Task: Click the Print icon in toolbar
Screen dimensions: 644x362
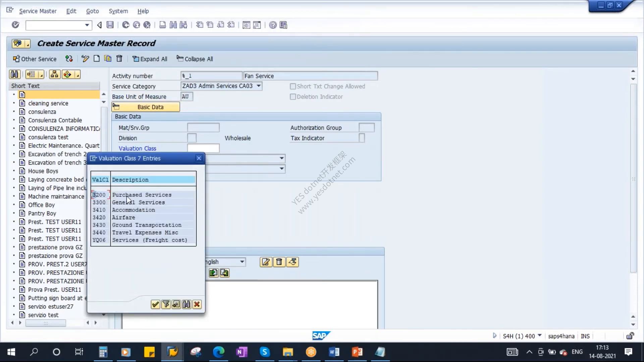Action: click(x=162, y=25)
